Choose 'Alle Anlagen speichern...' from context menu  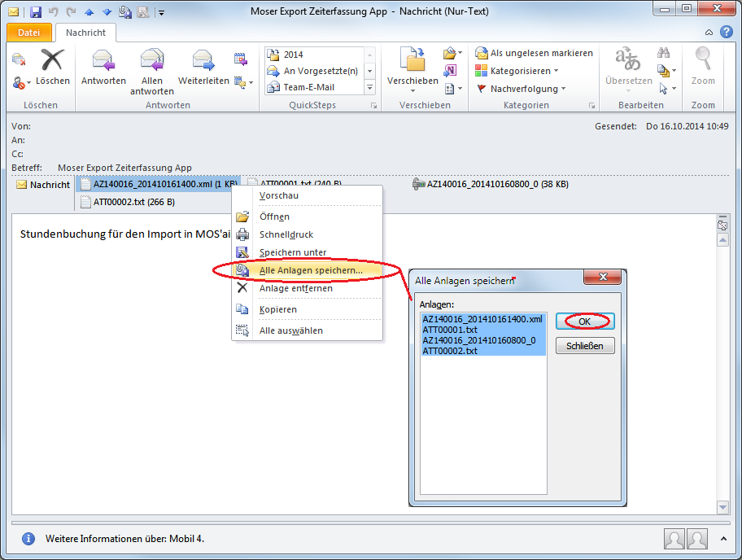click(x=310, y=270)
